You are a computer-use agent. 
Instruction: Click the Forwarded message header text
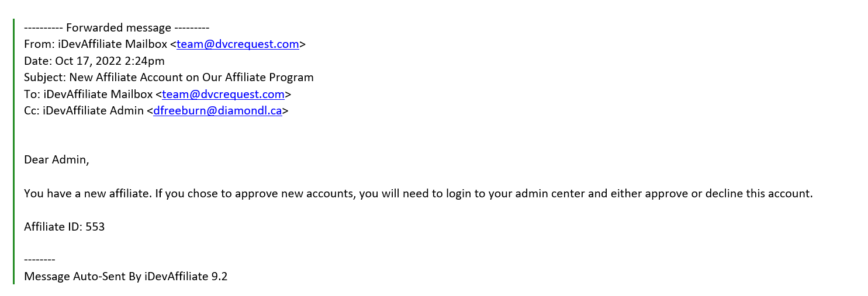tap(116, 27)
